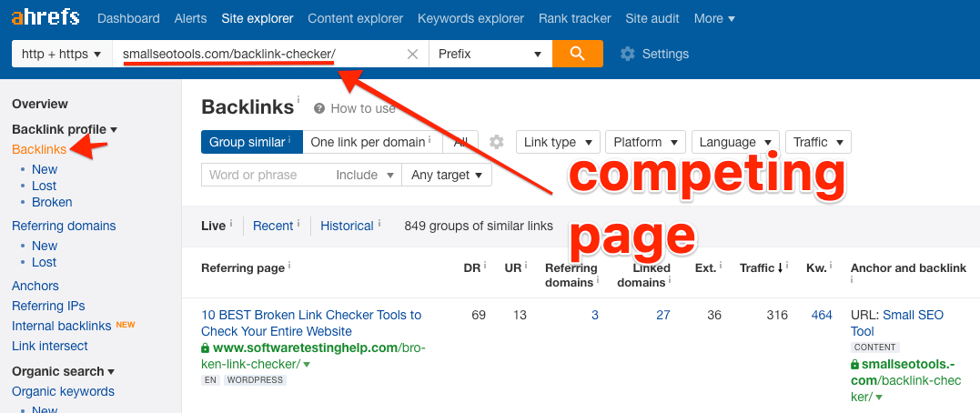Open Alerts in top navigation
The width and height of the screenshot is (980, 413).
[x=190, y=19]
